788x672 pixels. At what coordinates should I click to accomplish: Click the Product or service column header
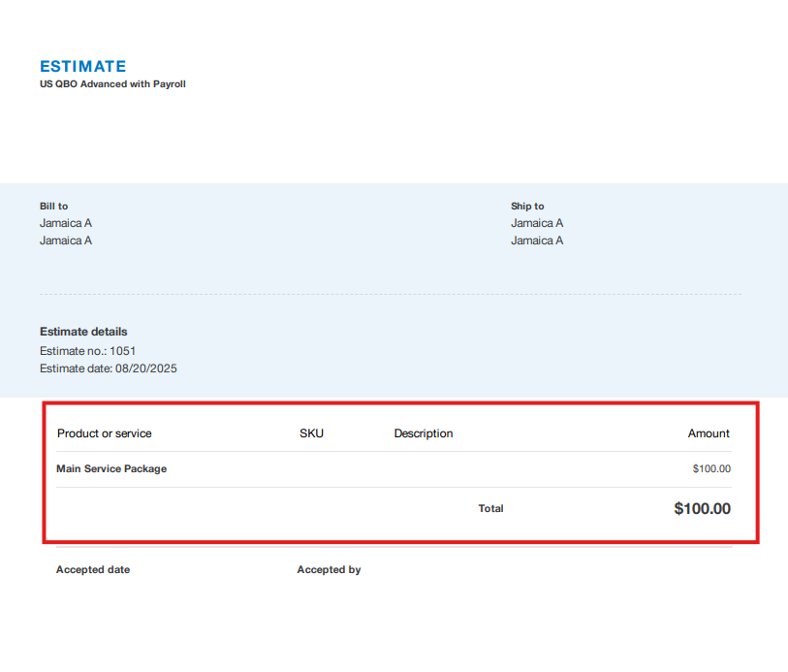(x=105, y=433)
